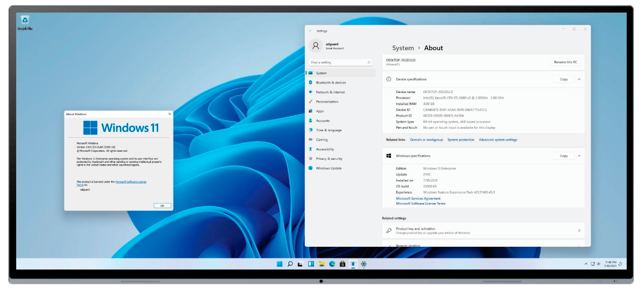Click the Find a setting search box
This screenshot has height=291, width=644.
pyautogui.click(x=341, y=62)
